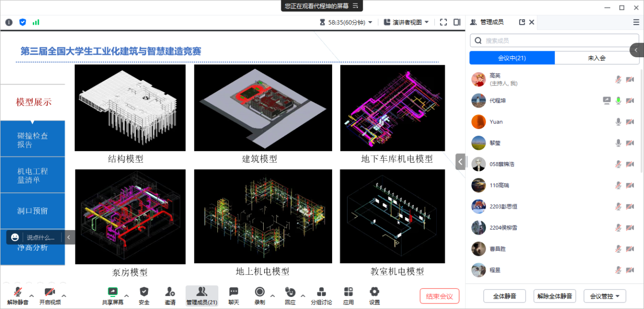
Task: Click the Security (安全) shield icon
Action: 144,295
